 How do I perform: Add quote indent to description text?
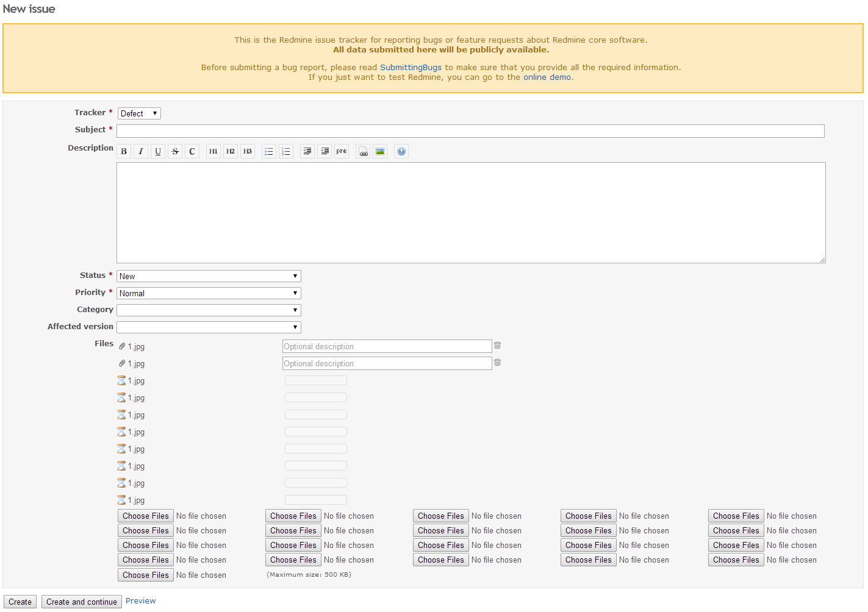coord(307,151)
